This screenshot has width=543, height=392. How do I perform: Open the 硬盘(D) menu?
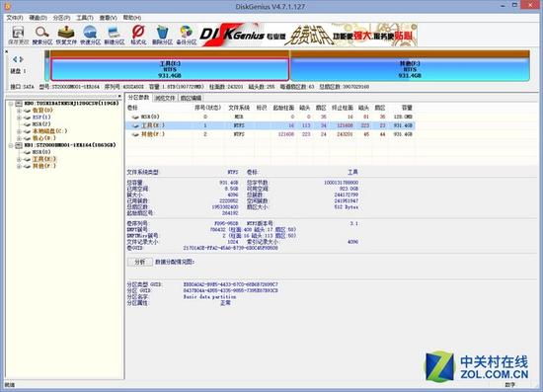[x=38, y=18]
